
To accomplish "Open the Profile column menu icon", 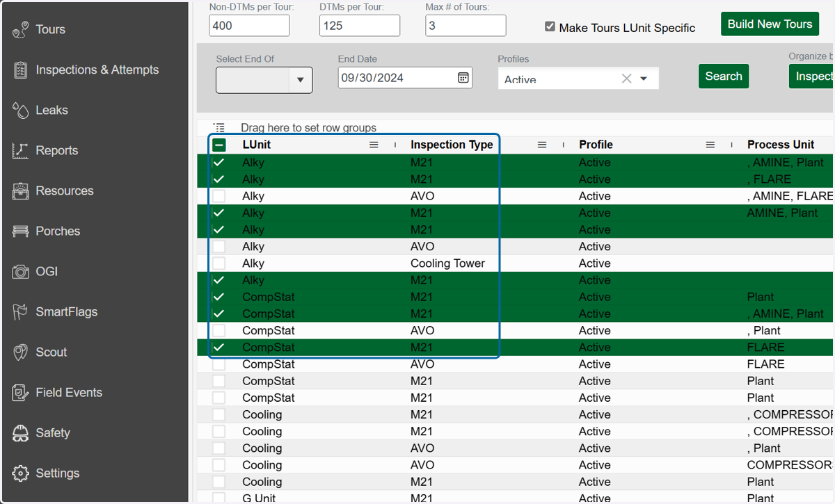I will [x=710, y=145].
